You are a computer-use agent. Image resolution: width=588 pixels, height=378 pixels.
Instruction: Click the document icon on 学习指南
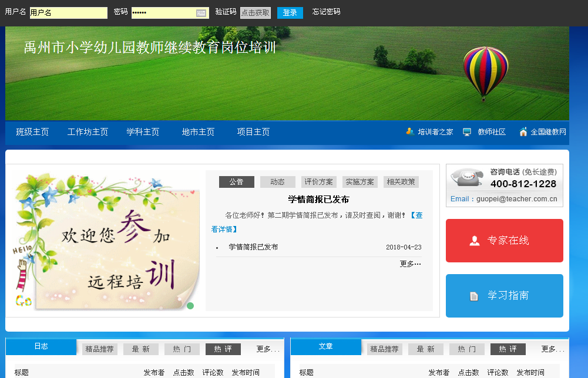click(x=474, y=296)
